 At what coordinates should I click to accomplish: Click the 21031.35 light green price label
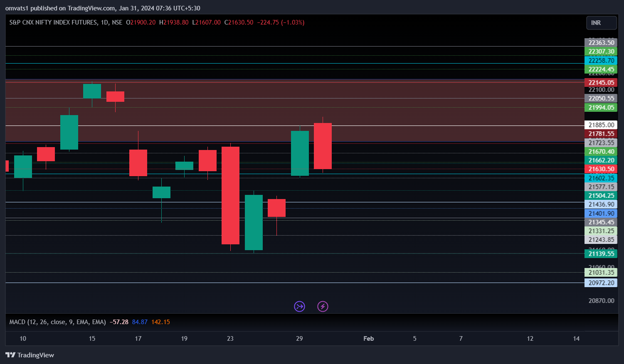point(601,273)
